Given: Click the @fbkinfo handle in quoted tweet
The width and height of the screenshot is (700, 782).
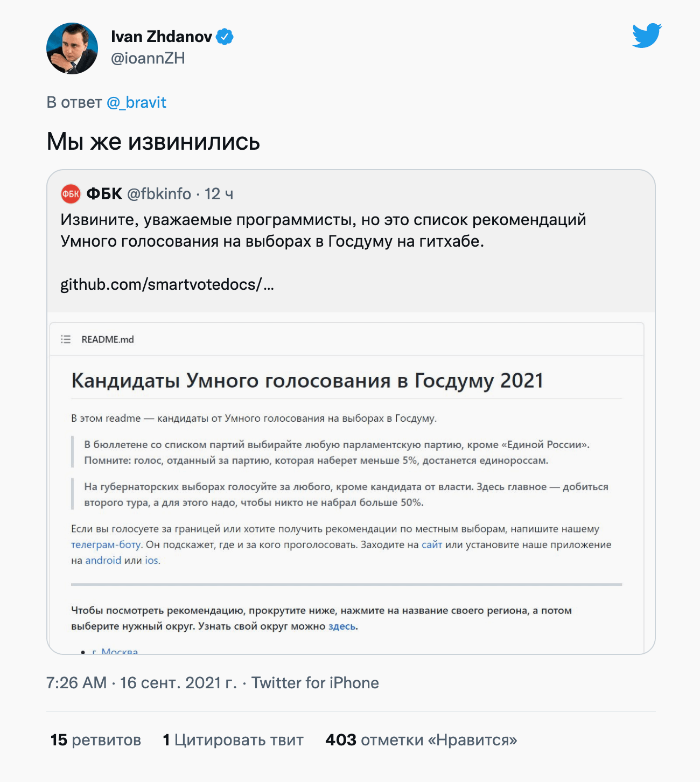Looking at the screenshot, I should pyautogui.click(x=159, y=194).
